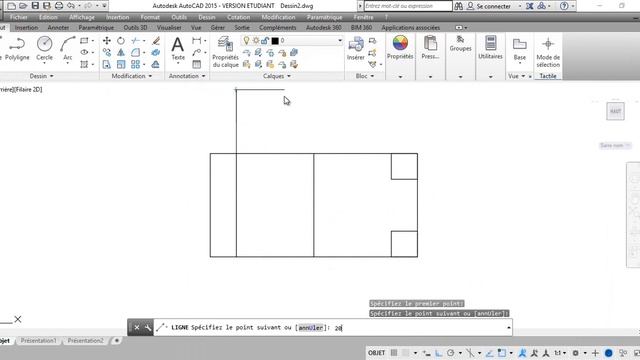The image size is (640, 360).
Task: Click the annUler option in command line
Action: click(311, 327)
